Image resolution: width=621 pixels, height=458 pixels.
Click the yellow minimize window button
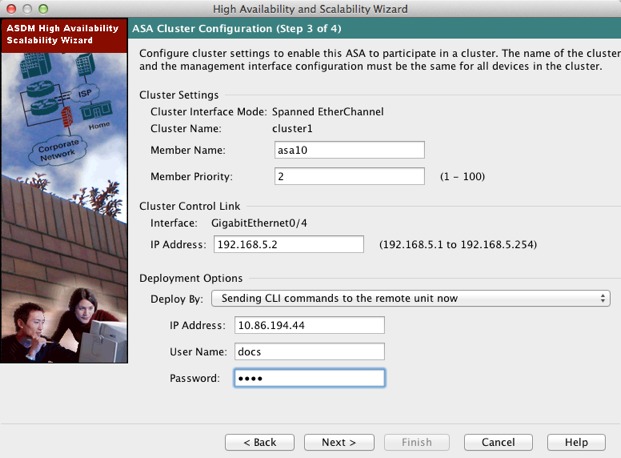[27, 8]
